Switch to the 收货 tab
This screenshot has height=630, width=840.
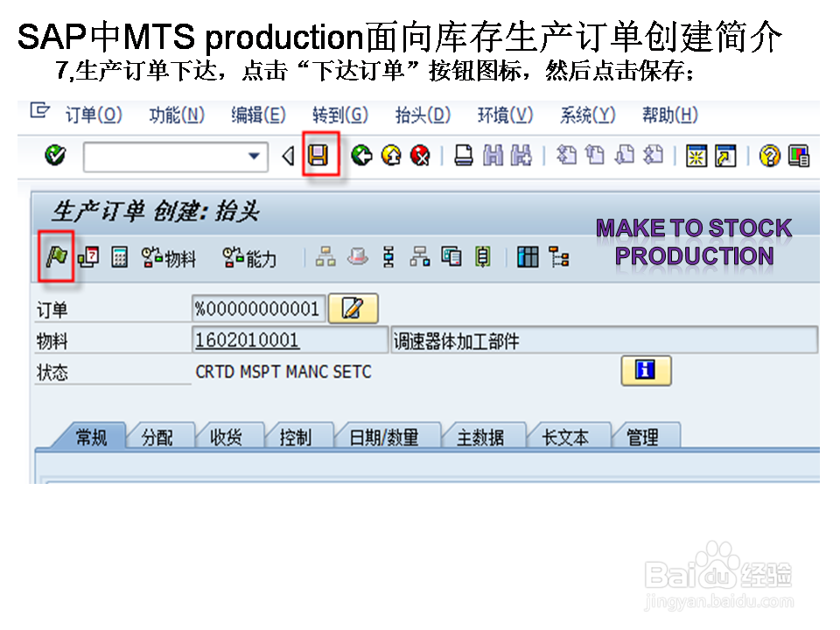pyautogui.click(x=226, y=437)
